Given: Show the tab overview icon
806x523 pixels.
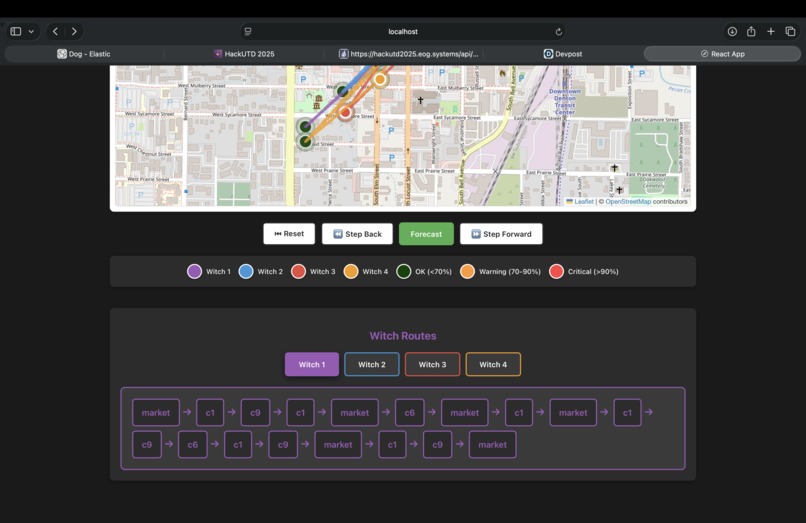Looking at the screenshot, I should [x=790, y=31].
